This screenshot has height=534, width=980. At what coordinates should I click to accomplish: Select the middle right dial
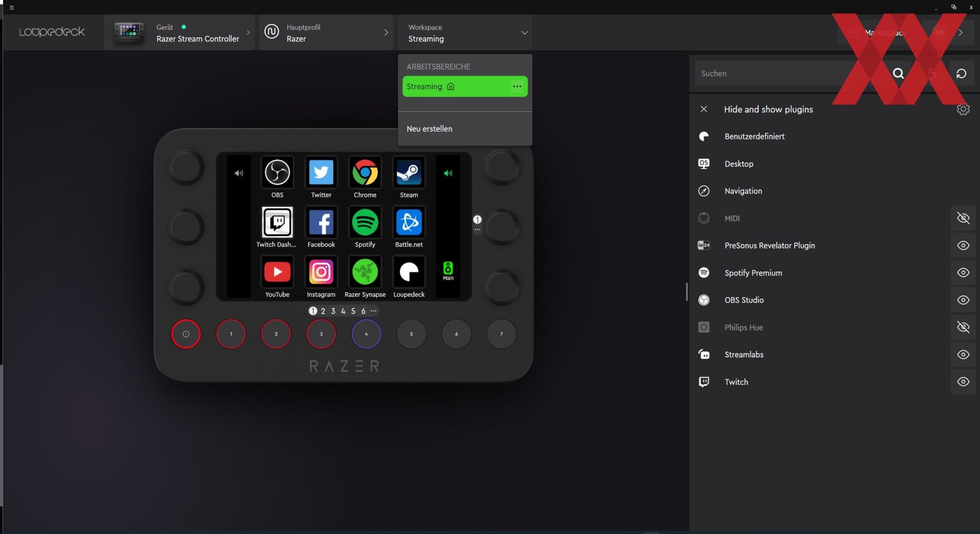click(502, 227)
